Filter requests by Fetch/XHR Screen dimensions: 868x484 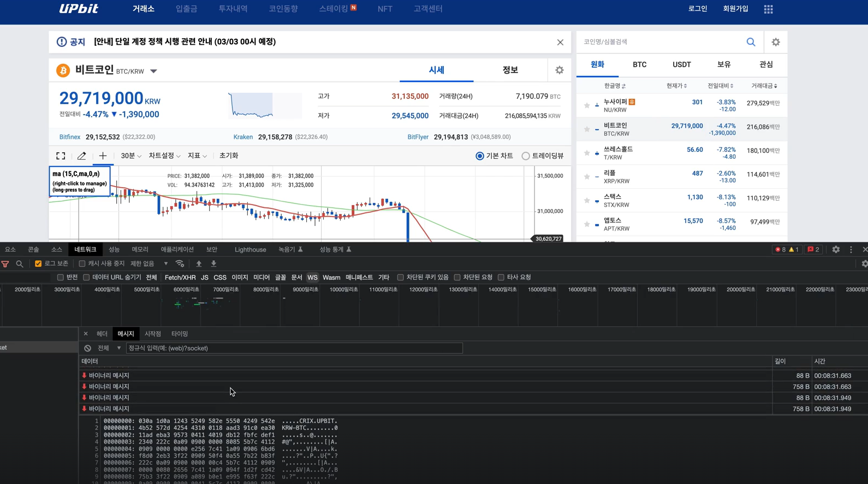point(180,278)
